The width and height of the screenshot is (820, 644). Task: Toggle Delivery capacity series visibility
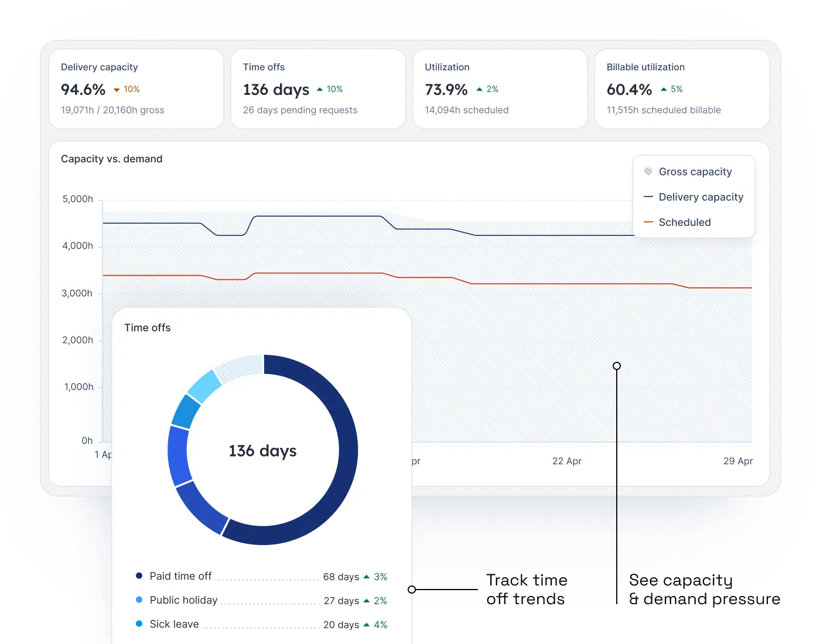tap(701, 197)
